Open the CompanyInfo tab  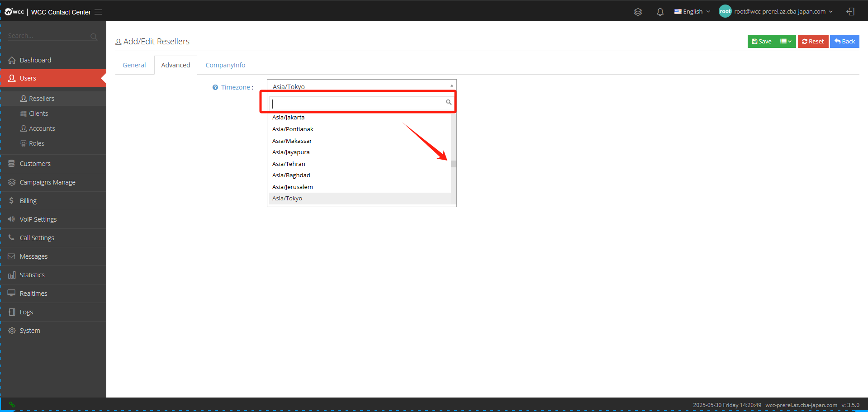pos(225,65)
